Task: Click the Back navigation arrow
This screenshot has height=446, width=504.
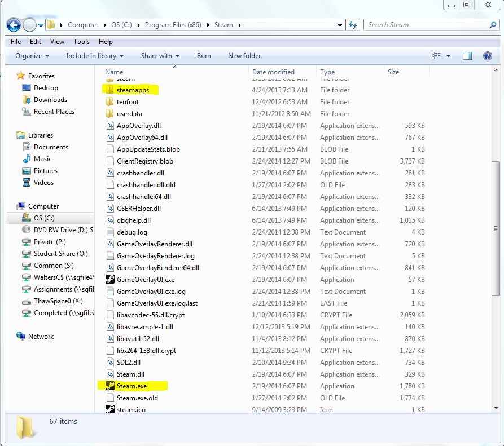Action: (x=14, y=25)
